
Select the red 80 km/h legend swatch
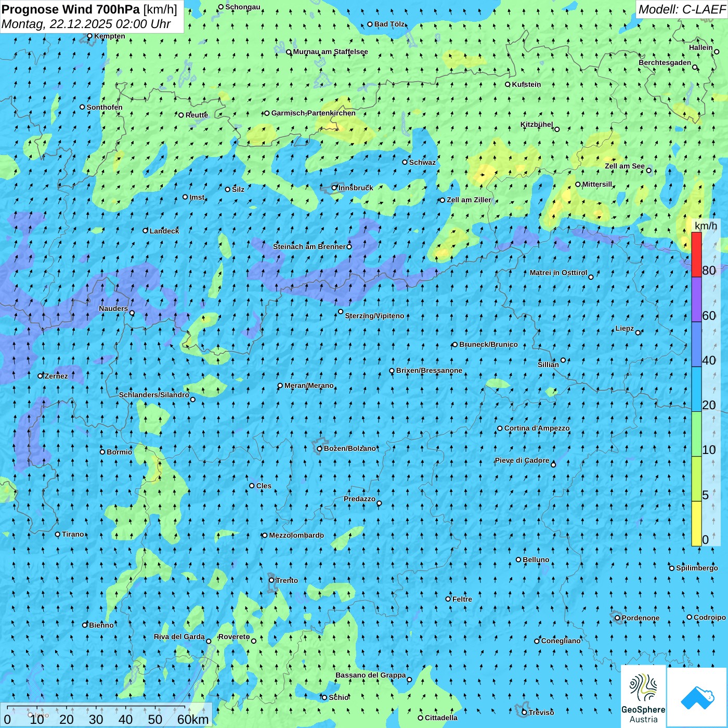(x=696, y=254)
